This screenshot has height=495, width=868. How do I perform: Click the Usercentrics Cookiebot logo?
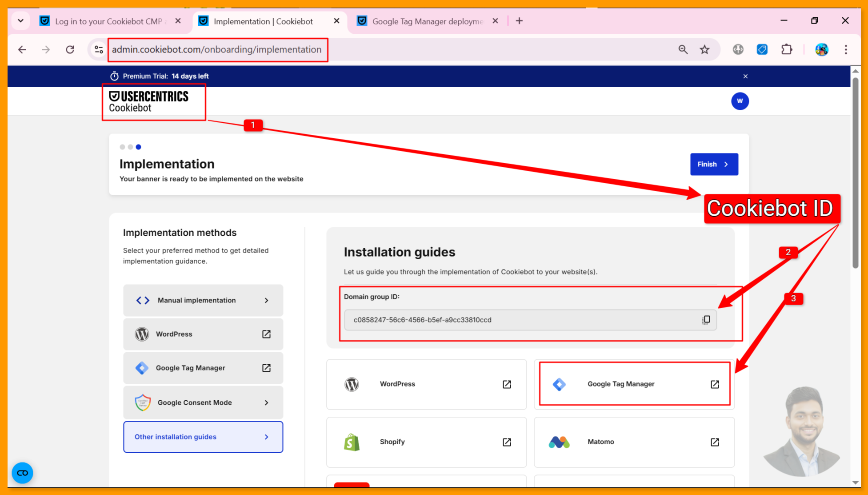coord(148,102)
